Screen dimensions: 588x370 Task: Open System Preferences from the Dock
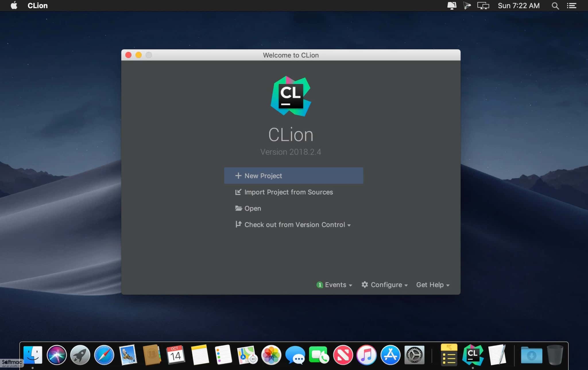414,355
